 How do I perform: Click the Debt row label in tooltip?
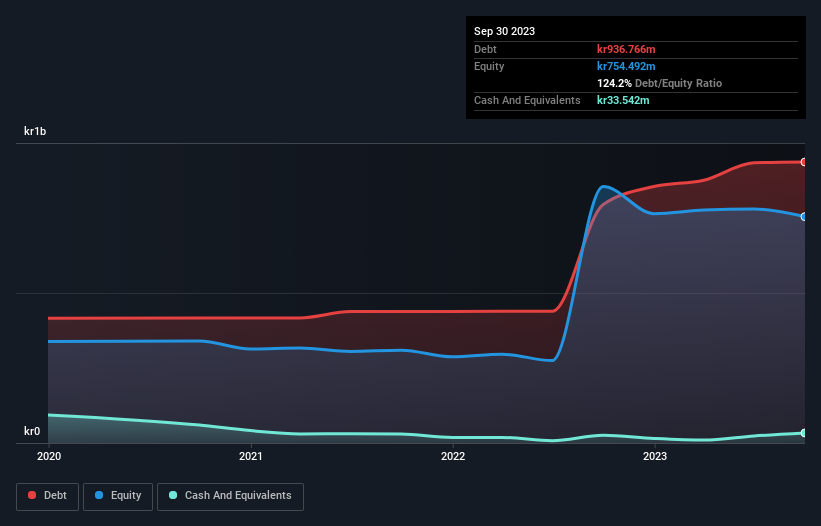point(485,49)
